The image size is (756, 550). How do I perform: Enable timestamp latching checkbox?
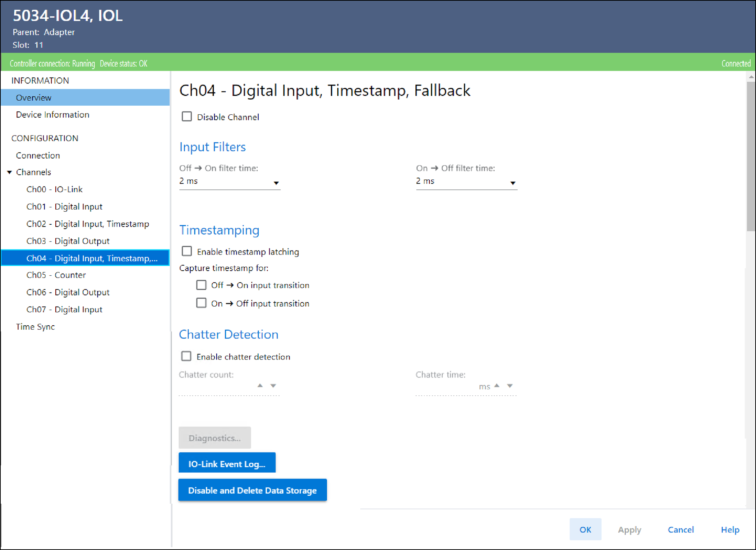point(186,251)
